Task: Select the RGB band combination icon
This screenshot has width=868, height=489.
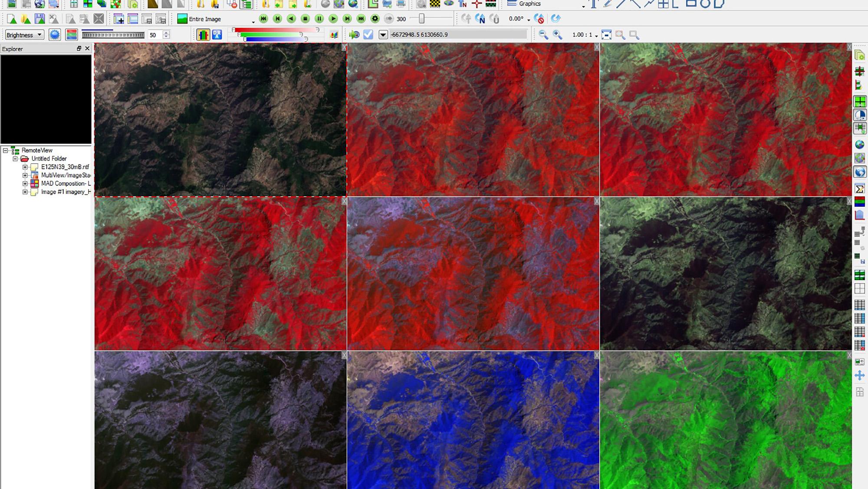Action: (72, 35)
